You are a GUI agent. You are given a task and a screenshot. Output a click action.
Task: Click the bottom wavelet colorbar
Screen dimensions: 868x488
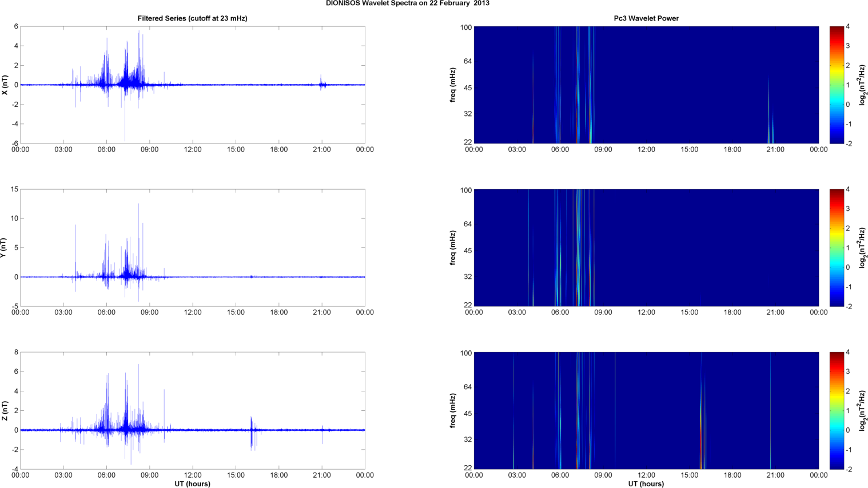pos(837,411)
